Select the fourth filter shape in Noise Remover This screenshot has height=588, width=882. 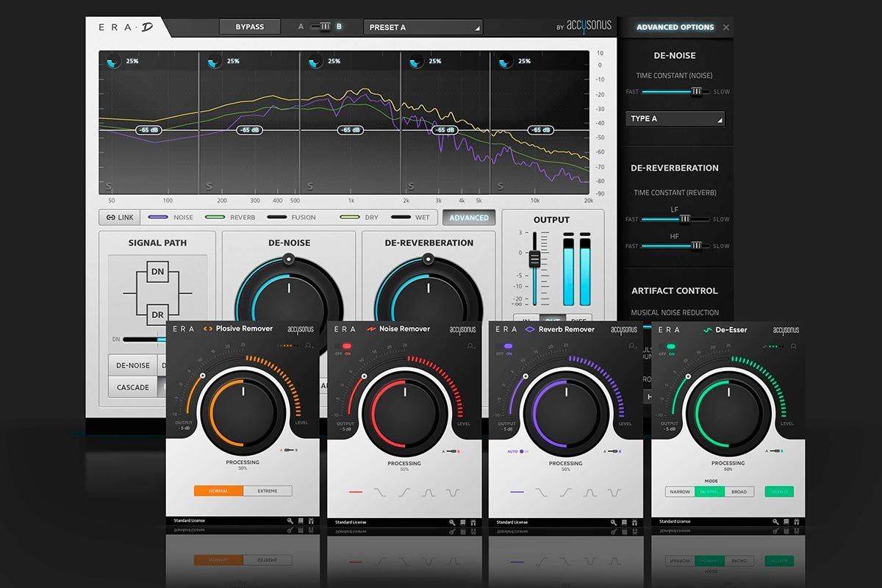point(429,492)
